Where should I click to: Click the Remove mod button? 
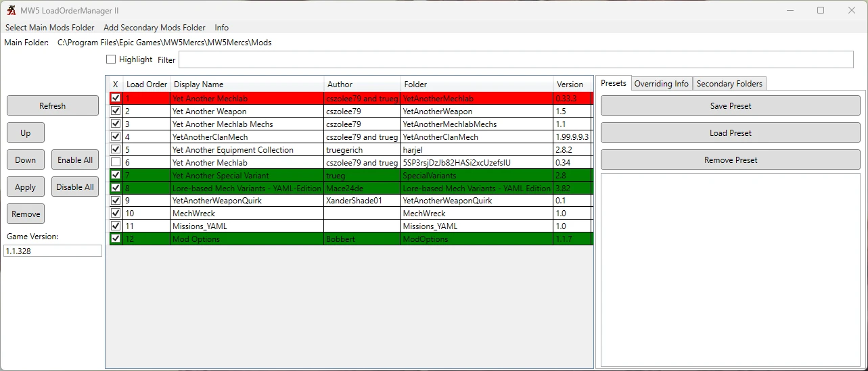tap(26, 214)
